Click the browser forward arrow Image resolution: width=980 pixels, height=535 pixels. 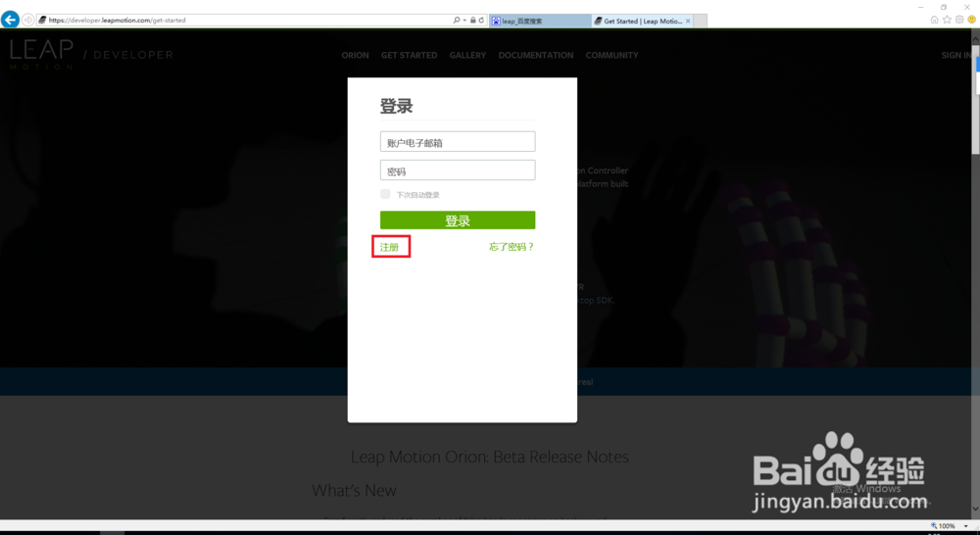(28, 20)
